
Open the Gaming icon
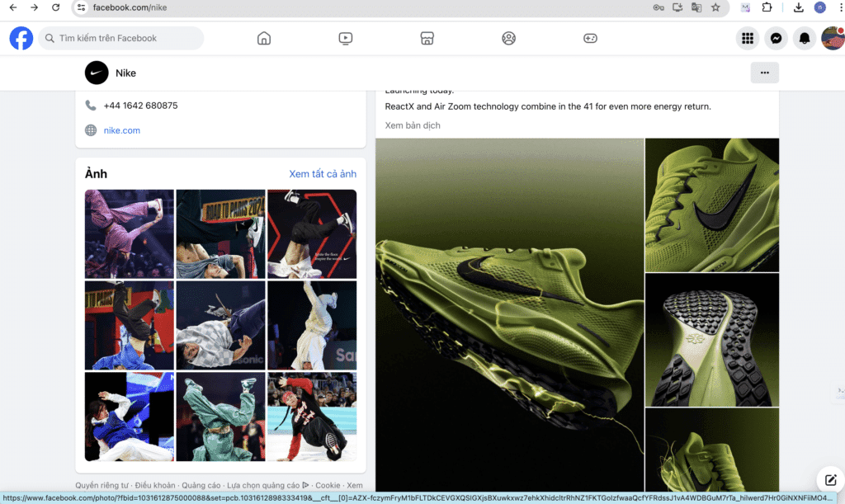(x=590, y=38)
